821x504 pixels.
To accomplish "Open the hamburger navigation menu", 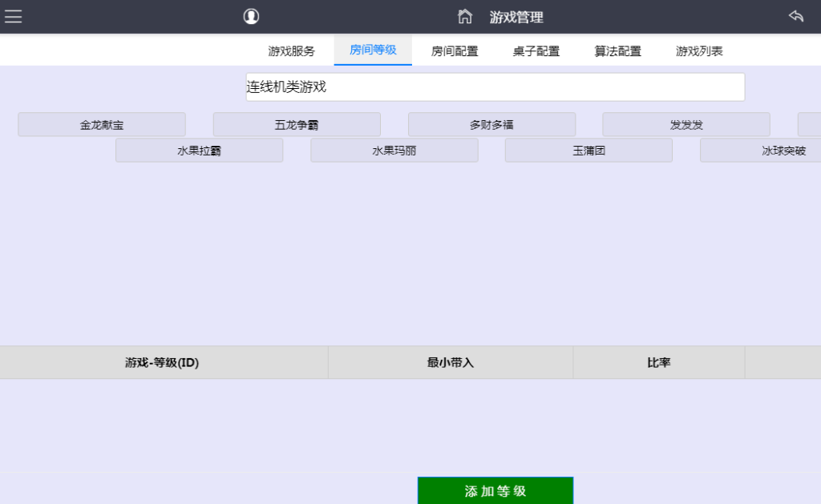I will (13, 16).
